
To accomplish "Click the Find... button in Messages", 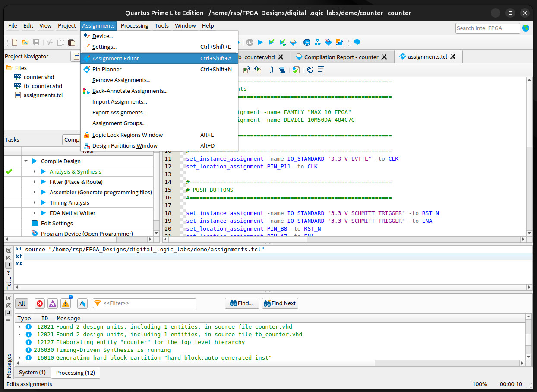I will [x=242, y=303].
